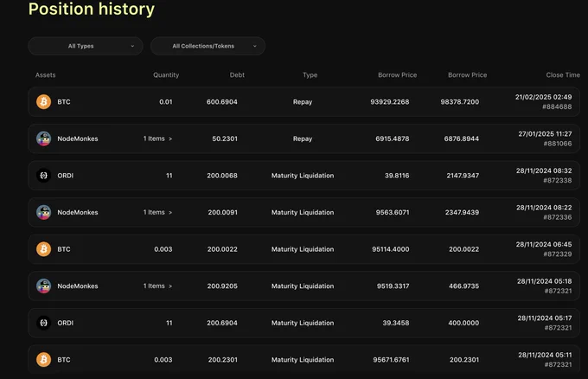Screen dimensions: 588x379
Task: Open the All Types filter dropdown
Action: tap(86, 46)
